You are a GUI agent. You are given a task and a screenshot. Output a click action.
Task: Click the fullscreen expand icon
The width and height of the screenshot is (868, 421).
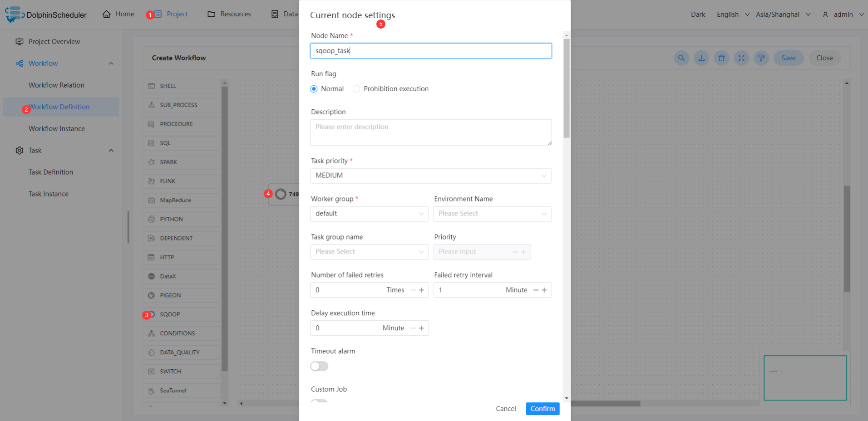pos(741,58)
